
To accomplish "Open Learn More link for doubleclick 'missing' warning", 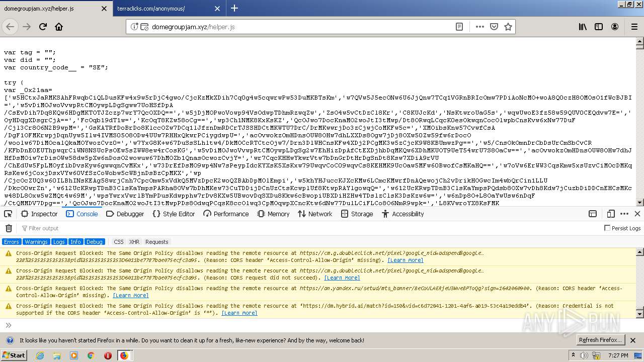I will click(406, 260).
